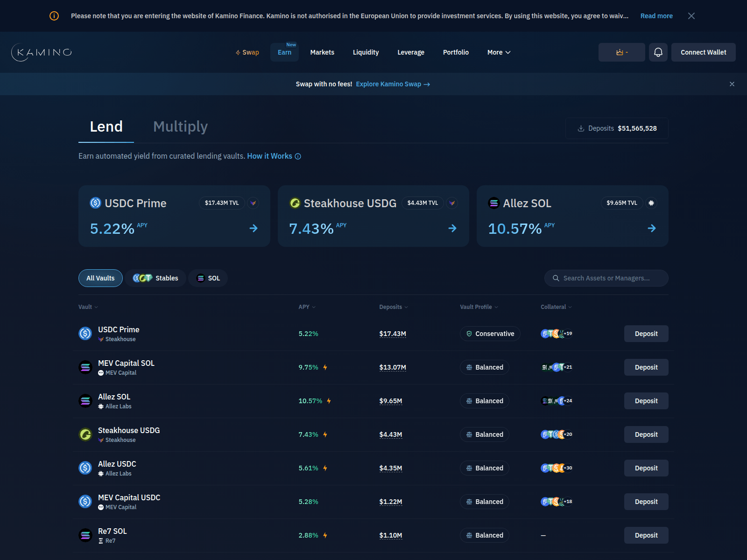This screenshot has width=747, height=560.
Task: Click the Allez SOL card arrow
Action: [x=652, y=228]
